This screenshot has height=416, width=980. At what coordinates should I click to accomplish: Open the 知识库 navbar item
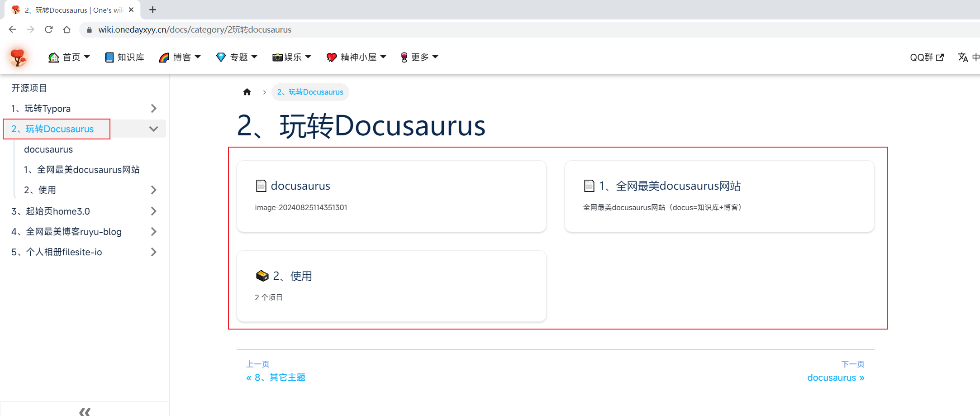coord(124,57)
